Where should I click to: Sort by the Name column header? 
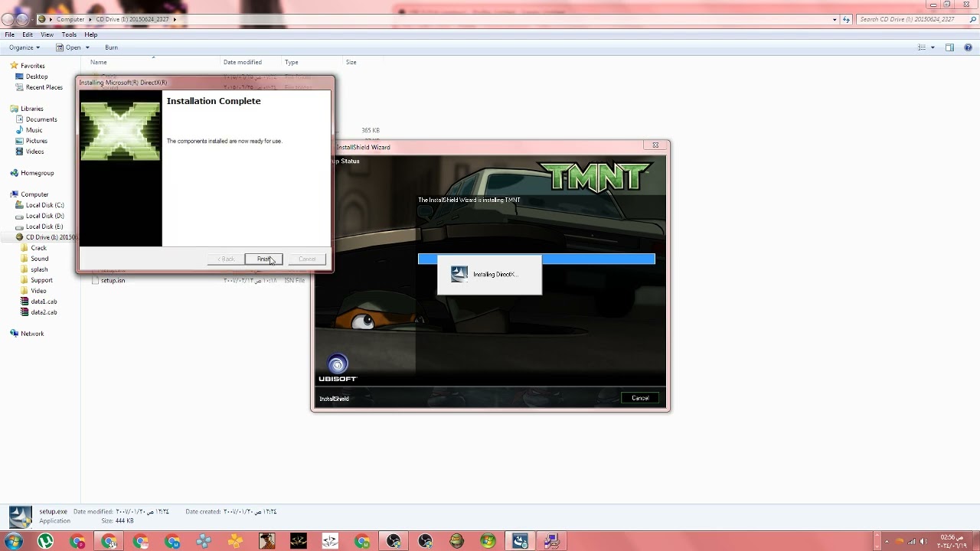coord(98,62)
